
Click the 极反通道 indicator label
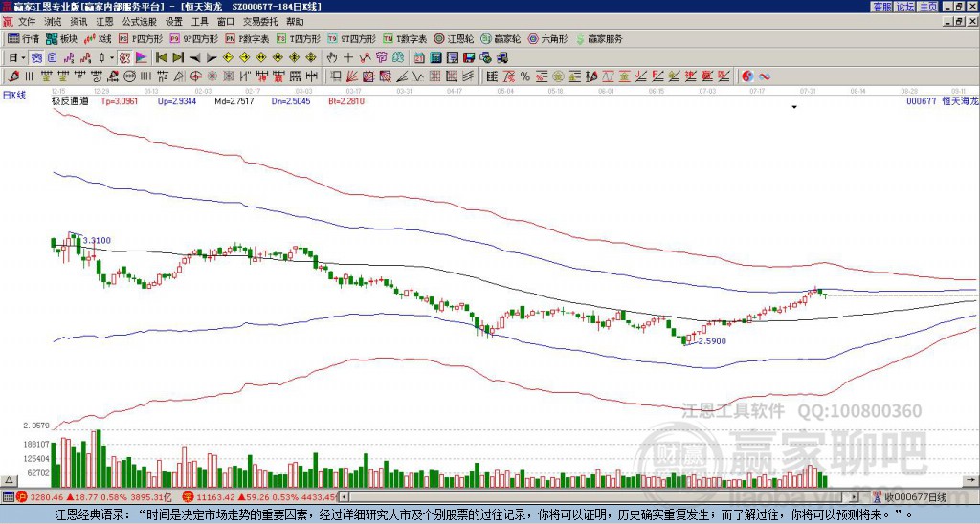coord(70,100)
